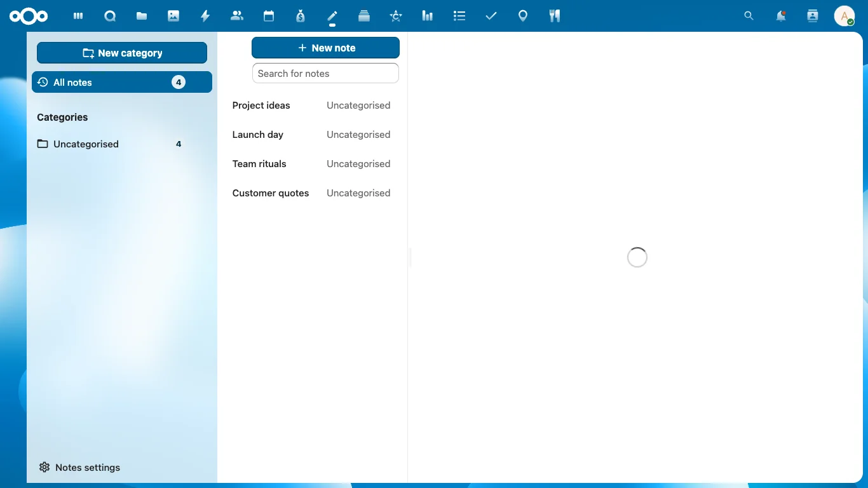The image size is (868, 488).
Task: Open the Maps pin icon
Action: [x=523, y=16]
